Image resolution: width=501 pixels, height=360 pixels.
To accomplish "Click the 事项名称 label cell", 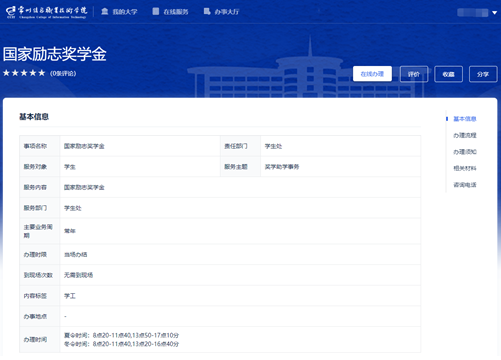I will pyautogui.click(x=40, y=146).
